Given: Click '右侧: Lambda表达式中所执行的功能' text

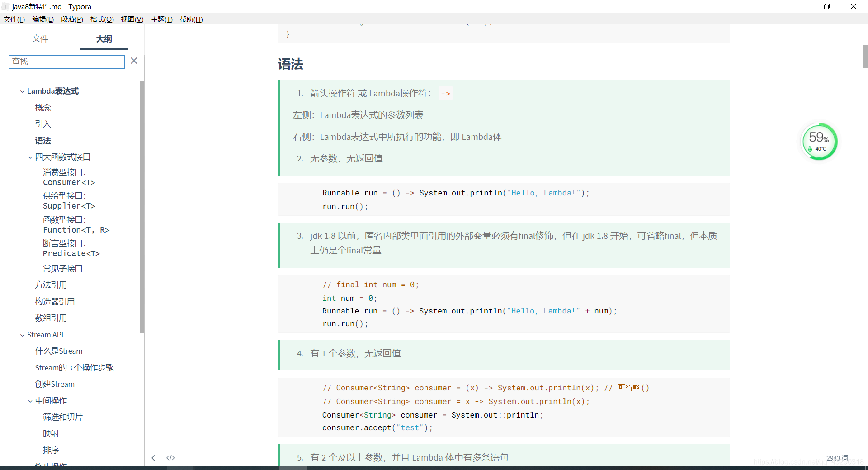Looking at the screenshot, I should (x=368, y=137).
